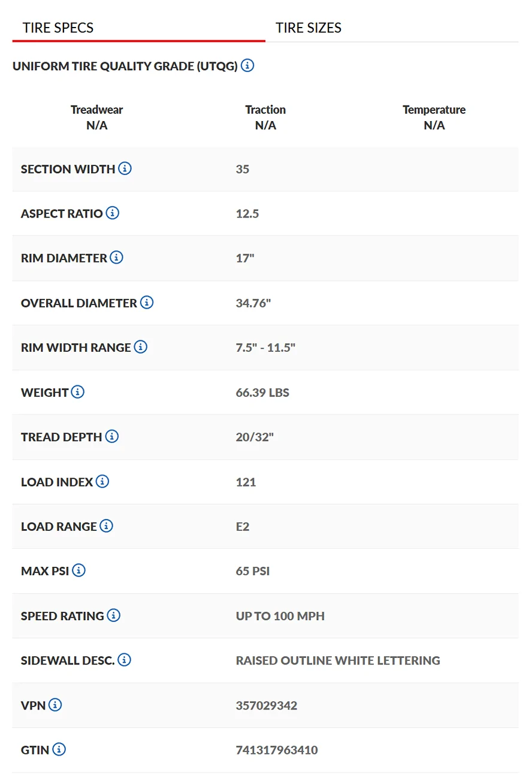Image resolution: width=532 pixels, height=779 pixels.
Task: Click the Speed Rating info icon
Action: click(113, 615)
